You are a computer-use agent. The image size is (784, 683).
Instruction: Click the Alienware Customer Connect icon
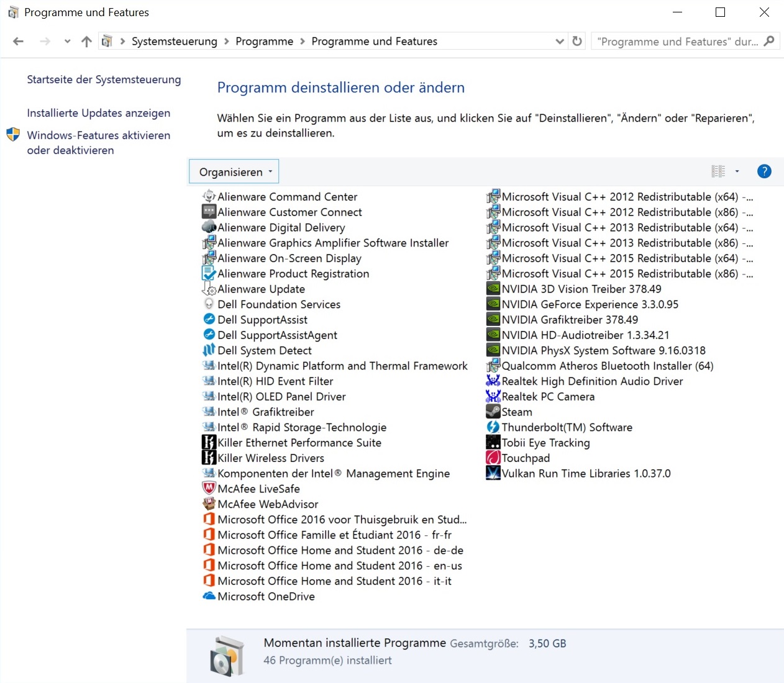point(209,212)
